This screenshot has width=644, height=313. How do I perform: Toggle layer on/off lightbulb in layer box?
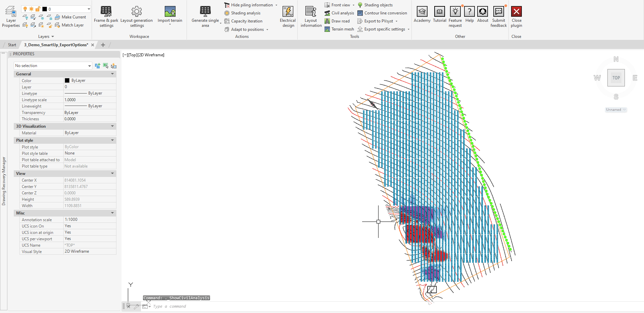pyautogui.click(x=25, y=9)
